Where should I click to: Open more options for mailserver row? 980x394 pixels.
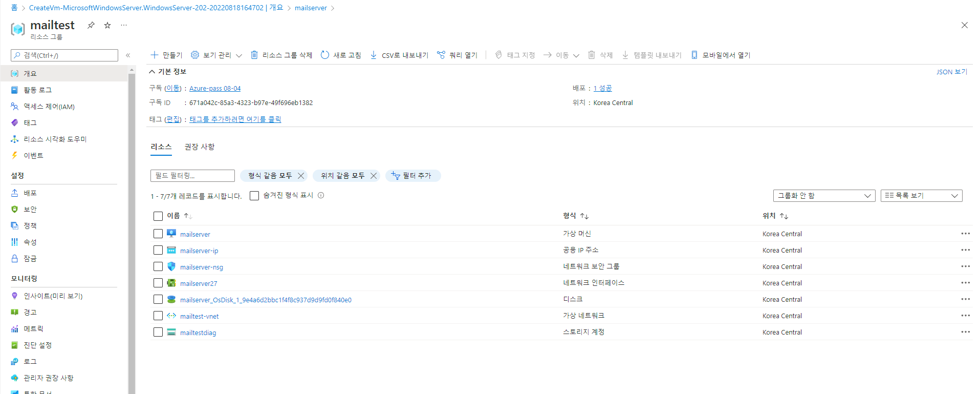click(x=965, y=234)
